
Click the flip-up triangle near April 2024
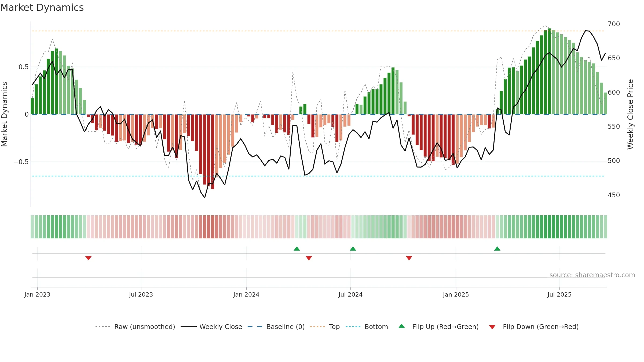tap(297, 249)
